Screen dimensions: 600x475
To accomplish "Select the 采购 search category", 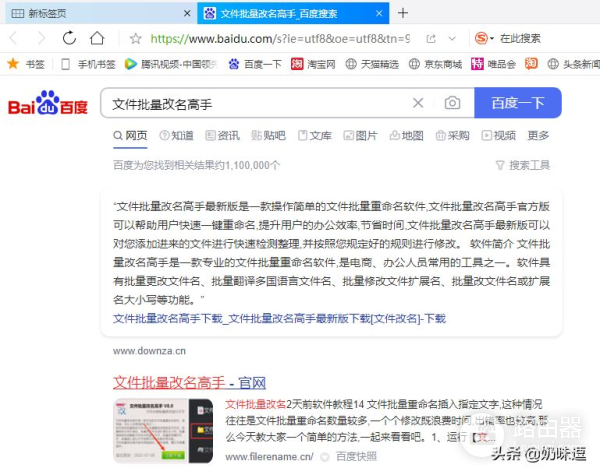I will (452, 135).
